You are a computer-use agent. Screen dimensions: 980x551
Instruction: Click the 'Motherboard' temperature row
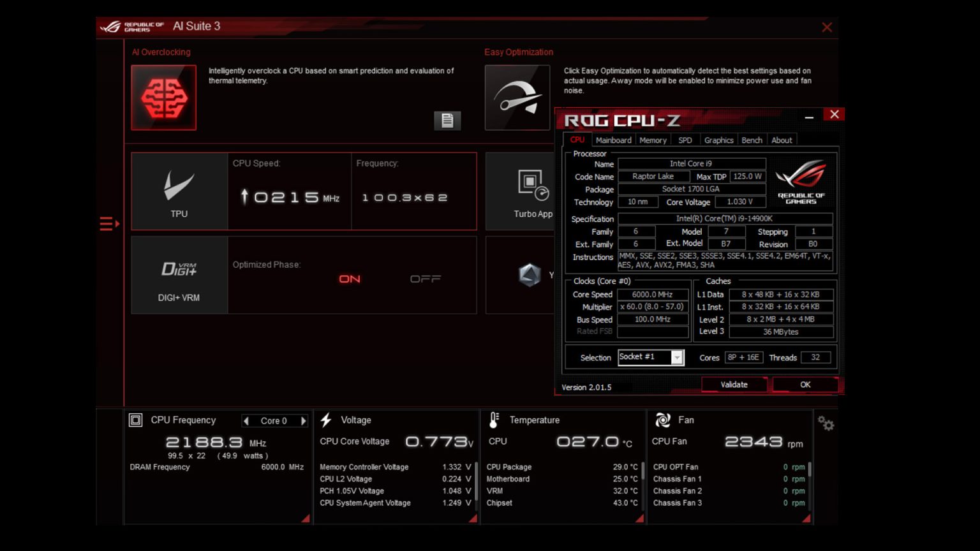(x=562, y=479)
